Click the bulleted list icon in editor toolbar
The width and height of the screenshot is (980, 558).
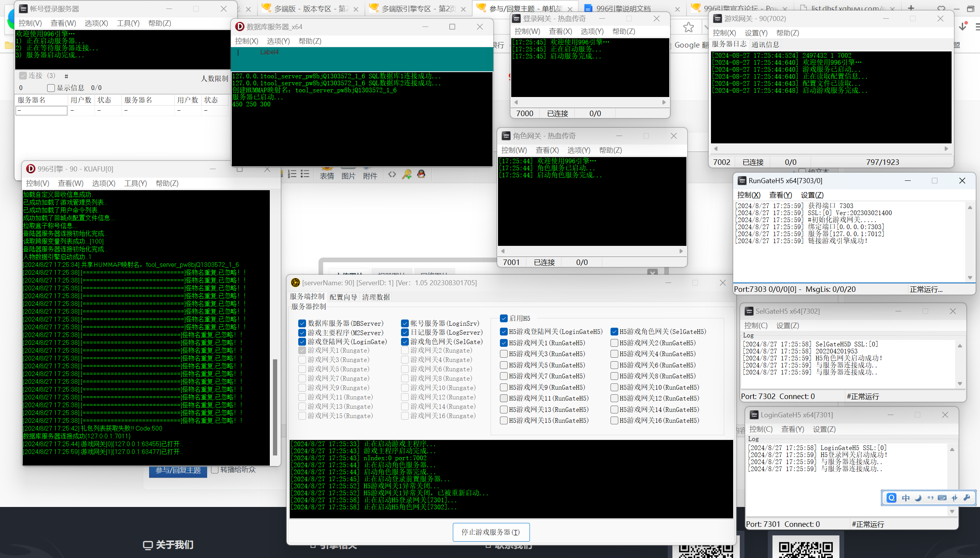coord(305,174)
